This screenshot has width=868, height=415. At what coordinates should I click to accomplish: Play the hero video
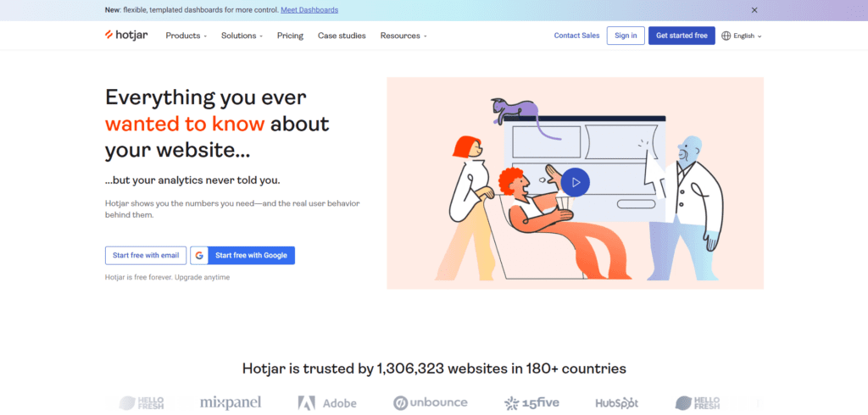pos(576,182)
